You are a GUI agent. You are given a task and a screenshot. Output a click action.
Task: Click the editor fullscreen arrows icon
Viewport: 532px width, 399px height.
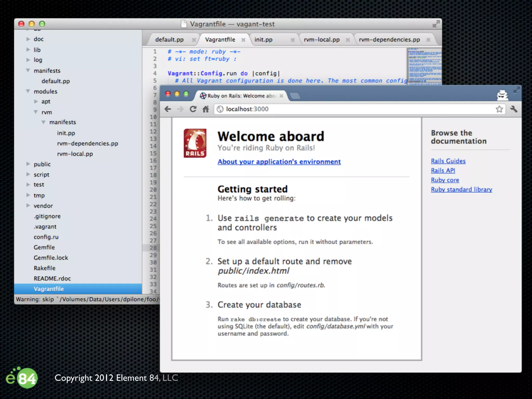click(x=436, y=24)
